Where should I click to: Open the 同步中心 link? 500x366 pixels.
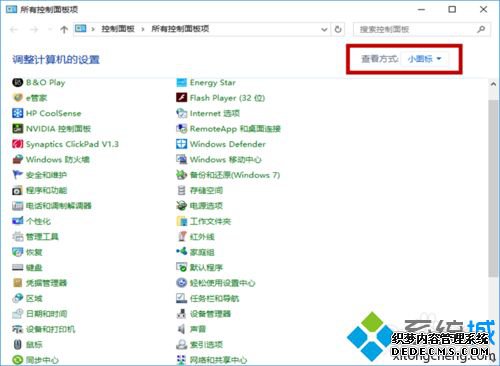42,360
